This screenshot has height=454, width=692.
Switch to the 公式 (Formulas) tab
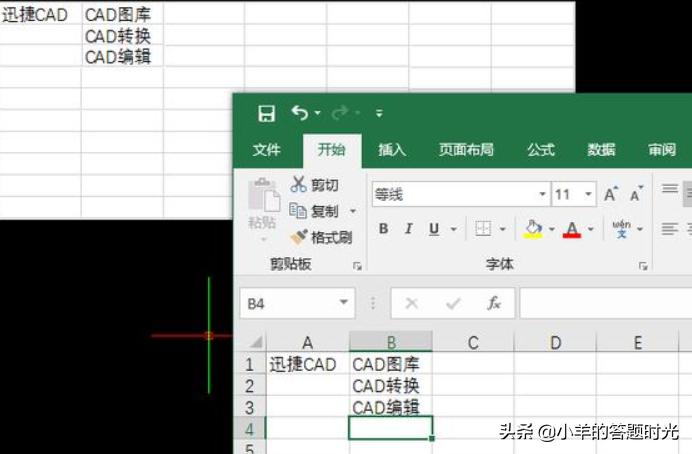click(x=541, y=150)
